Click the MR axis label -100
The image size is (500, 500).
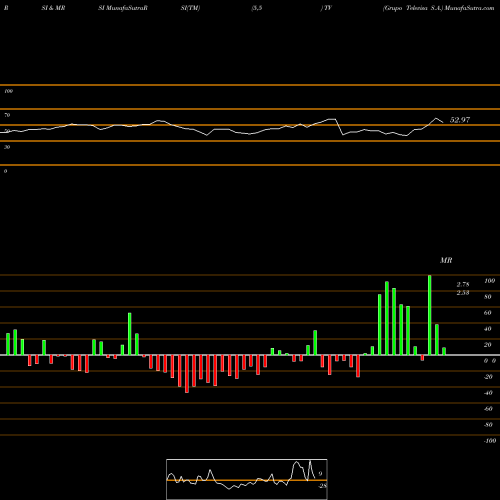coord(490,441)
